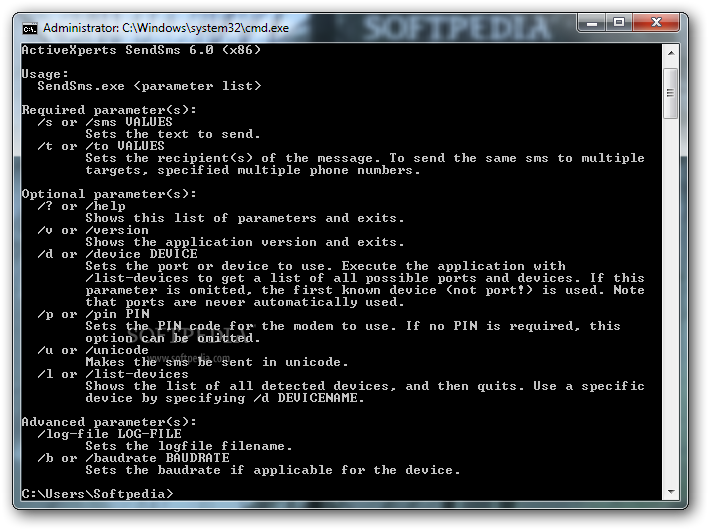The image size is (709, 530).
Task: Click the scrollbar down arrow
Action: tap(671, 492)
